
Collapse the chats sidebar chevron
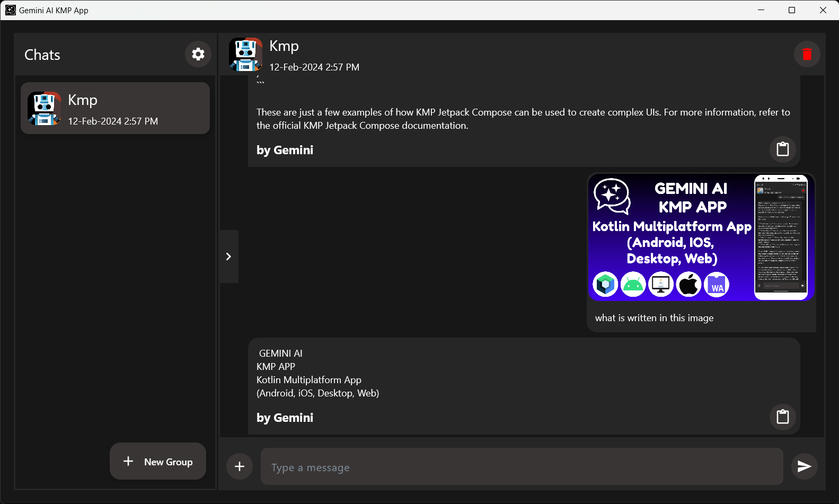228,257
